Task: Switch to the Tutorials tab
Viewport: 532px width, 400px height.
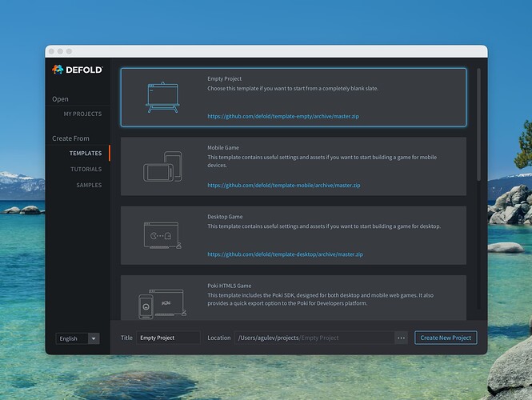Action: click(x=85, y=169)
